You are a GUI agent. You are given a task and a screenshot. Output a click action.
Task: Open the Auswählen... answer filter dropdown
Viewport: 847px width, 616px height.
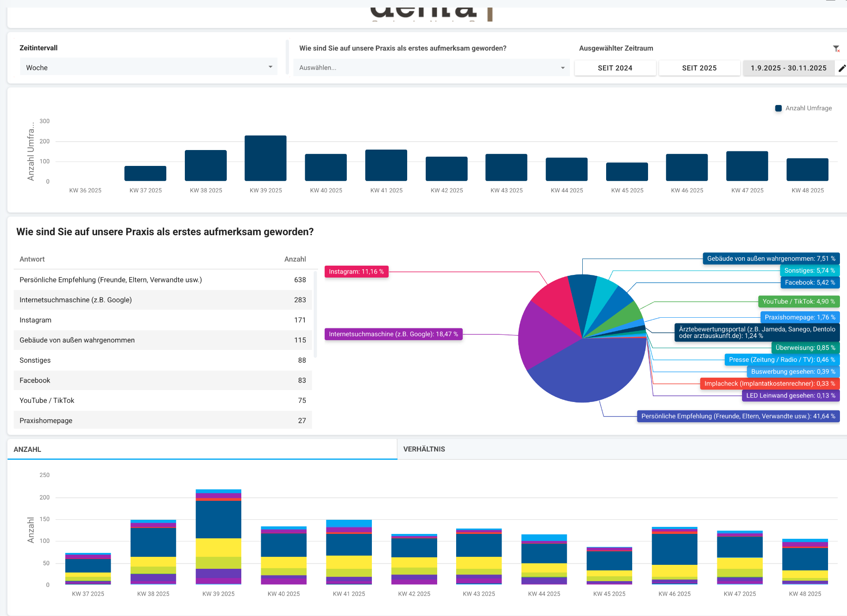pyautogui.click(x=431, y=68)
